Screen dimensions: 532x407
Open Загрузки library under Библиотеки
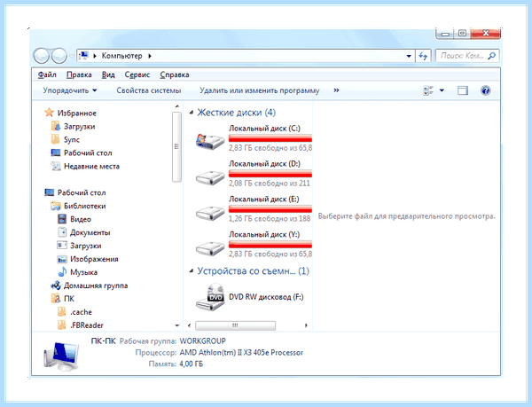point(85,246)
